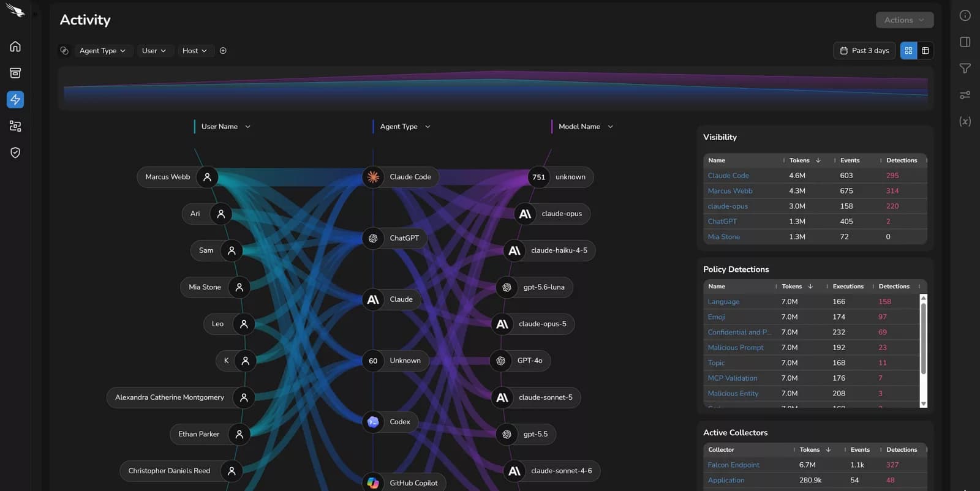980x491 pixels.
Task: Click GitHub Copilot icon node
Action: (x=373, y=482)
